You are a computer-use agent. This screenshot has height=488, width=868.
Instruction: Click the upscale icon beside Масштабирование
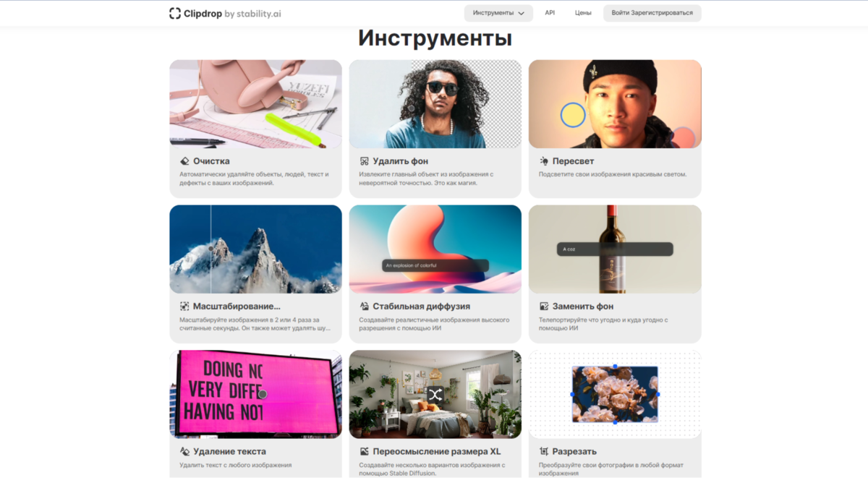[184, 307]
